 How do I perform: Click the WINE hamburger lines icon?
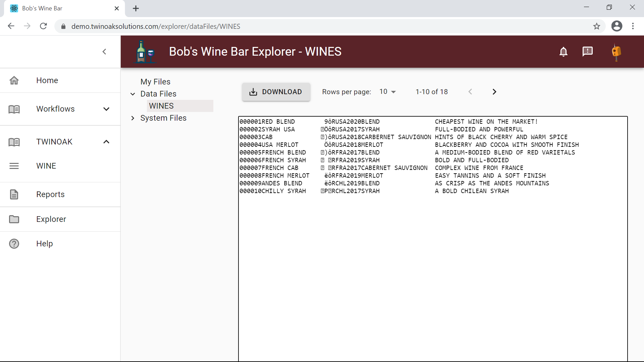click(14, 166)
